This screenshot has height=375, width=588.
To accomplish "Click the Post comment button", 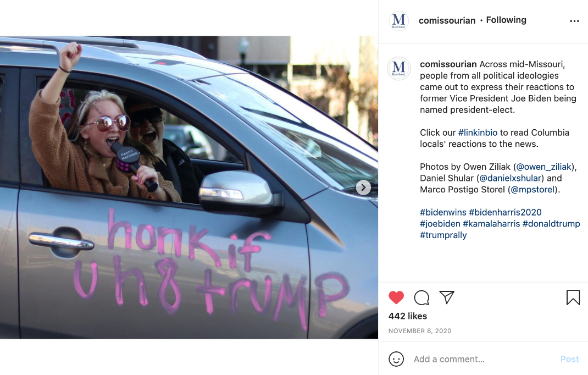I will [x=570, y=359].
